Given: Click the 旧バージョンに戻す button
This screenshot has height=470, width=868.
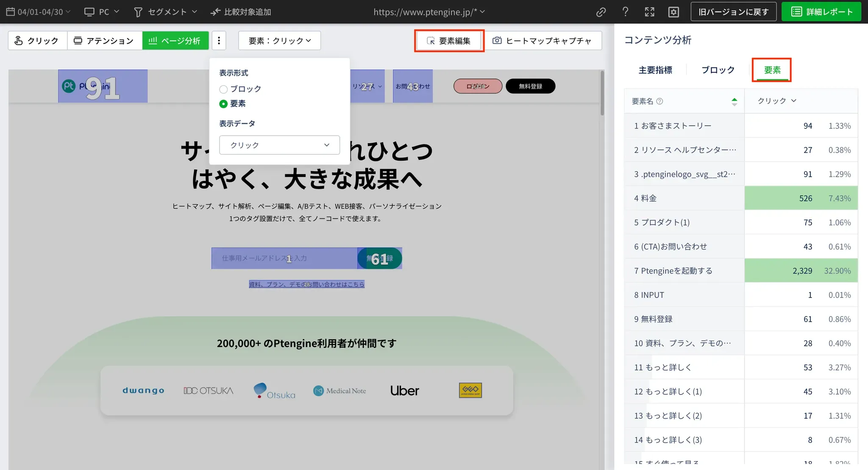Looking at the screenshot, I should 733,12.
